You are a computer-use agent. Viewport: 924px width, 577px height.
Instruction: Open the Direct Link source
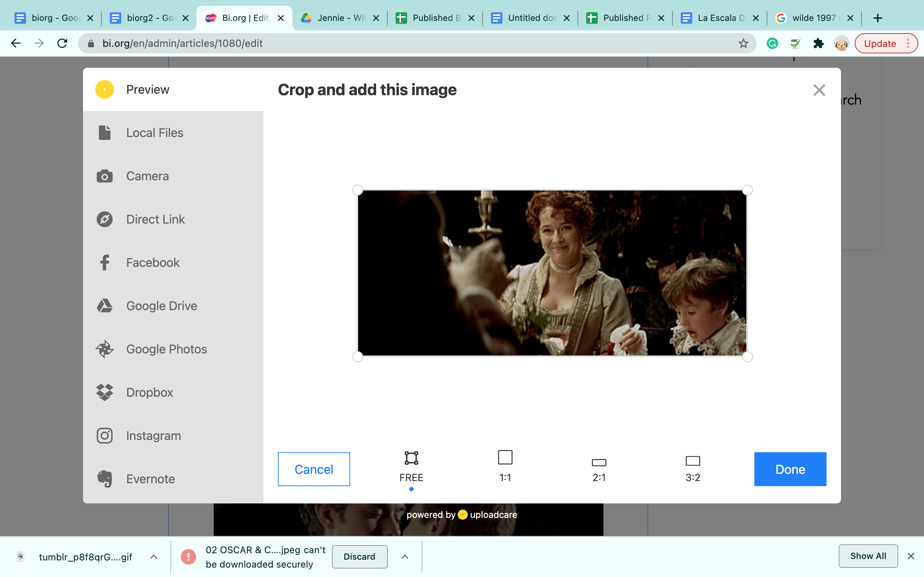pos(155,219)
